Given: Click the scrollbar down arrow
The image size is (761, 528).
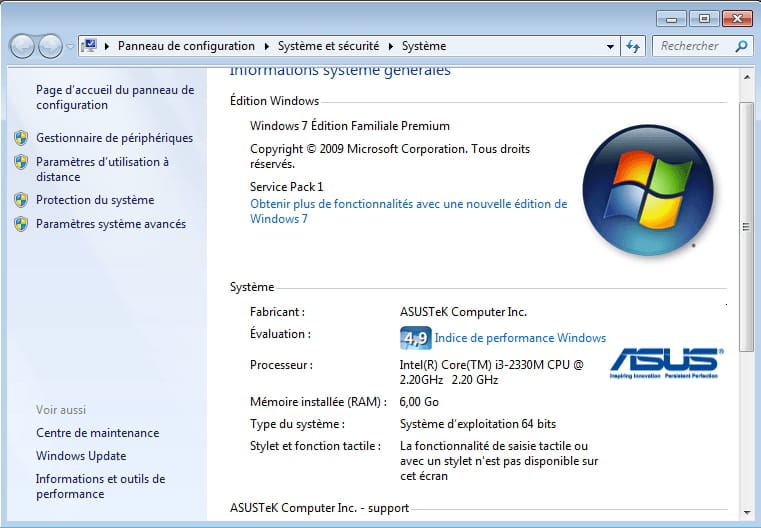Looking at the screenshot, I should [x=746, y=512].
